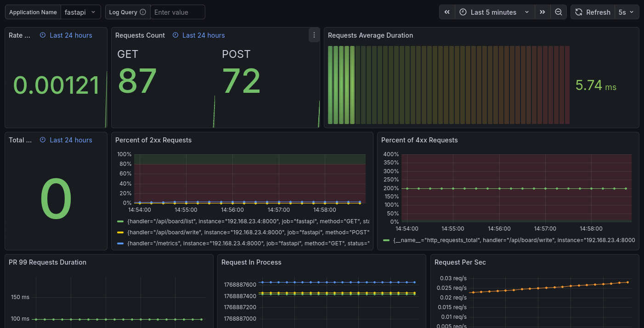Click the Application Name label
The width and height of the screenshot is (644, 328).
[33, 12]
